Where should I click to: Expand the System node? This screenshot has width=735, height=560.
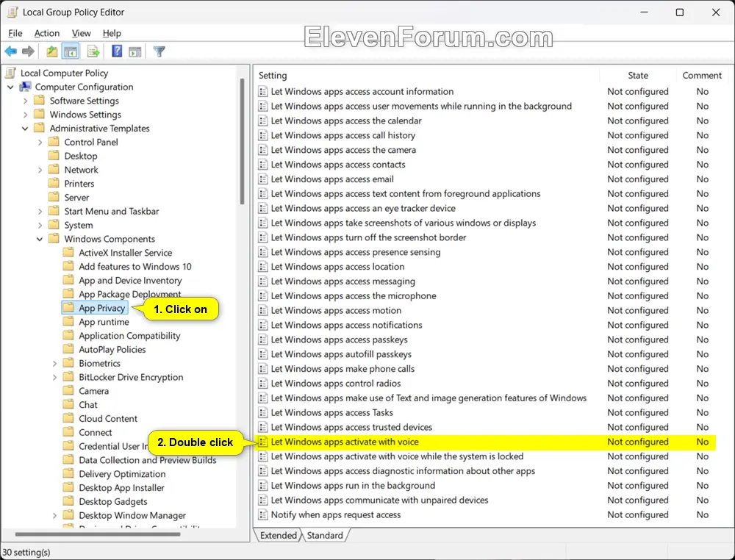pyautogui.click(x=40, y=225)
